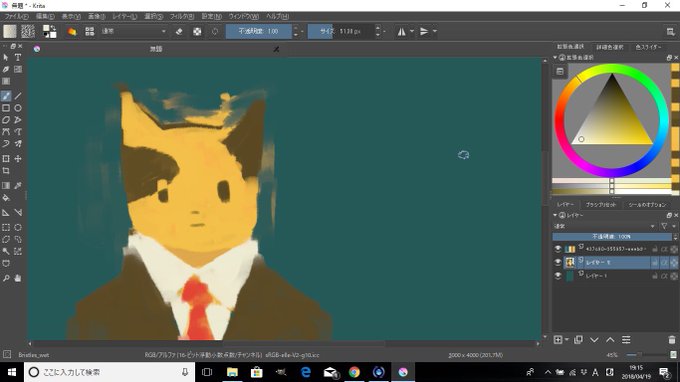Viewport: 680px width, 382px height.
Task: Pick the Color Sampler eyedropper tool
Action: coord(18,186)
